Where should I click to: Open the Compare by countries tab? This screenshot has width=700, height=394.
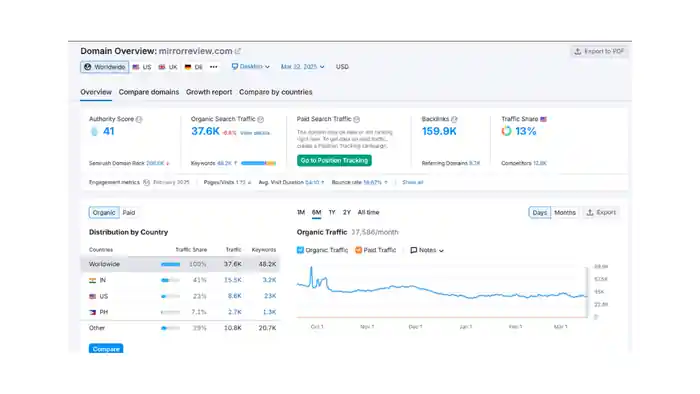275,92
